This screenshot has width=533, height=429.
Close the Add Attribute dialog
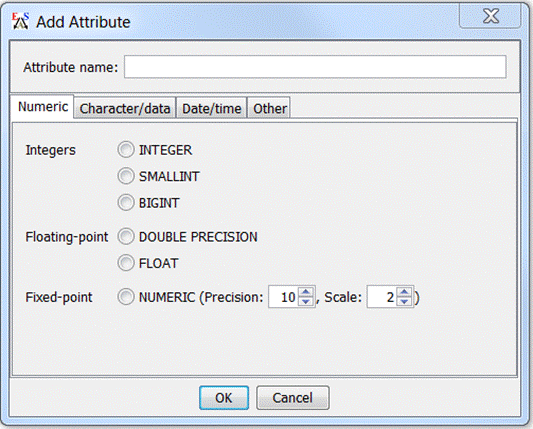491,16
